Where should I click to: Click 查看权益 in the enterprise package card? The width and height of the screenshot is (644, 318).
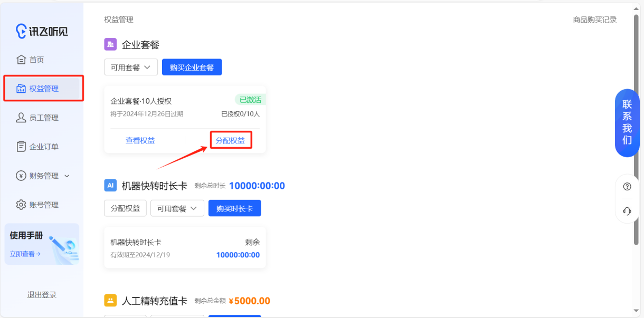pos(140,140)
